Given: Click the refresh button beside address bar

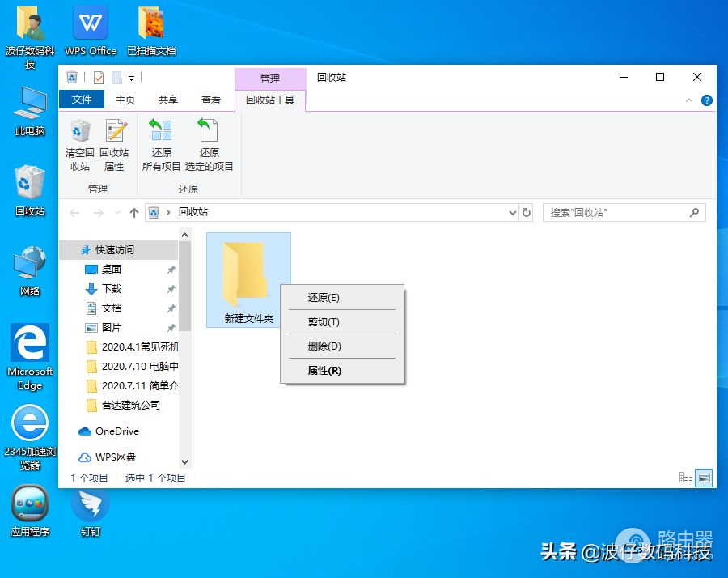Looking at the screenshot, I should (527, 212).
